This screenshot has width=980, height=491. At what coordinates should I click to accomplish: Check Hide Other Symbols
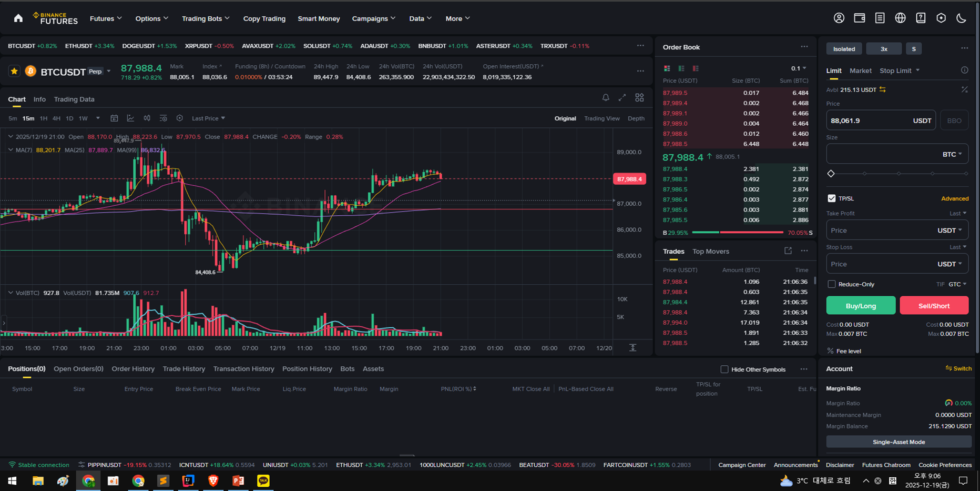(x=724, y=369)
